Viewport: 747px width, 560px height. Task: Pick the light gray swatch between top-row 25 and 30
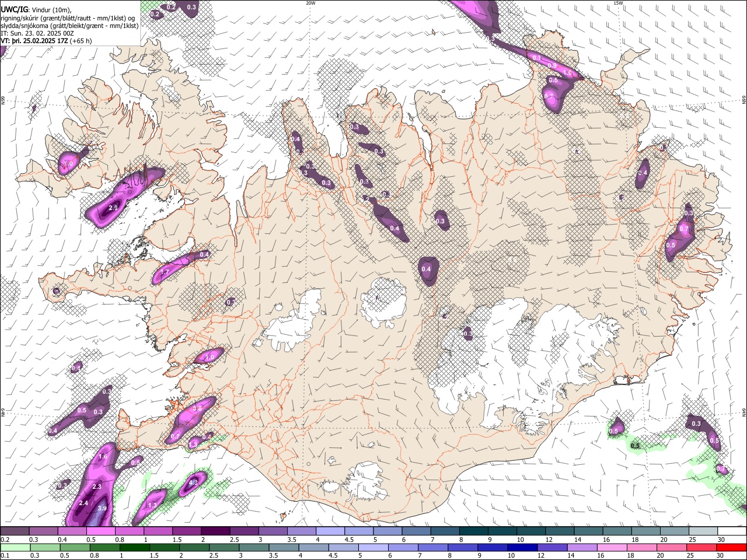[703, 531]
